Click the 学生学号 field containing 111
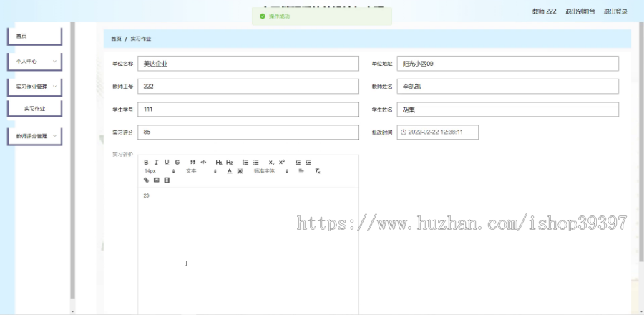644x315 pixels. coord(248,110)
